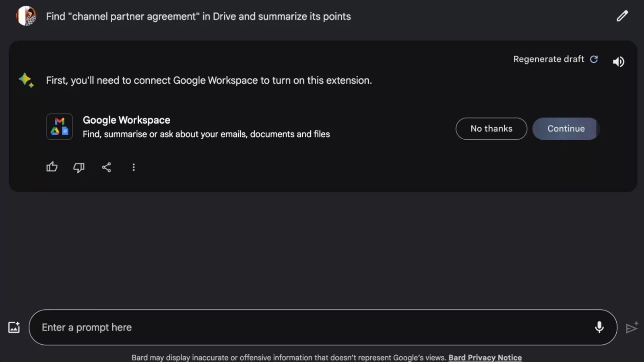Upload an image using the image icon
This screenshot has width=644, height=362.
click(14, 327)
